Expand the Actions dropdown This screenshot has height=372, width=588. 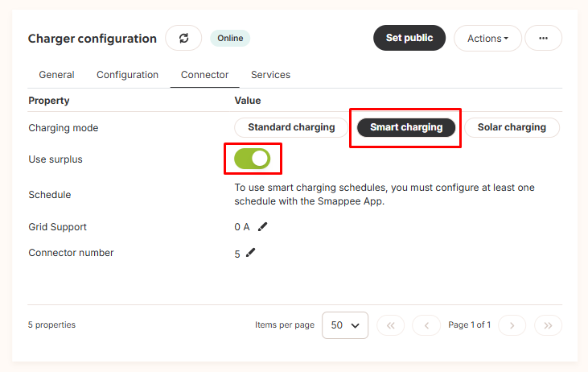click(487, 38)
